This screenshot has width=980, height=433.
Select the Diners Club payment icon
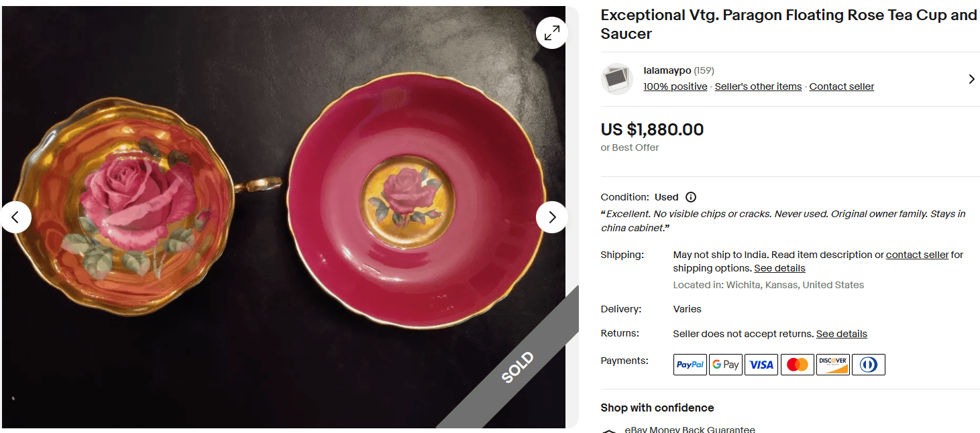868,364
